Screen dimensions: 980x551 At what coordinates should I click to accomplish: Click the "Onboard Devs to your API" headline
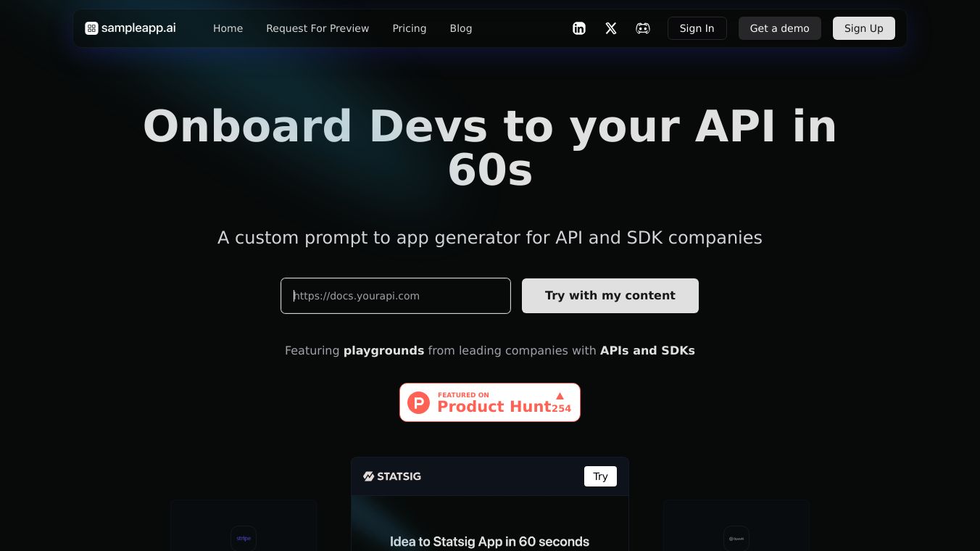490,148
